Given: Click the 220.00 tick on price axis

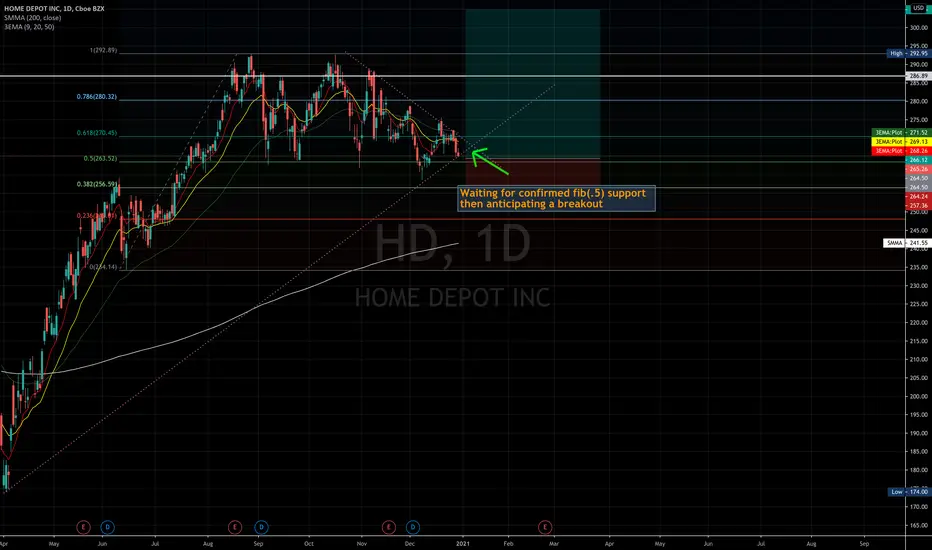Looking at the screenshot, I should coord(918,322).
